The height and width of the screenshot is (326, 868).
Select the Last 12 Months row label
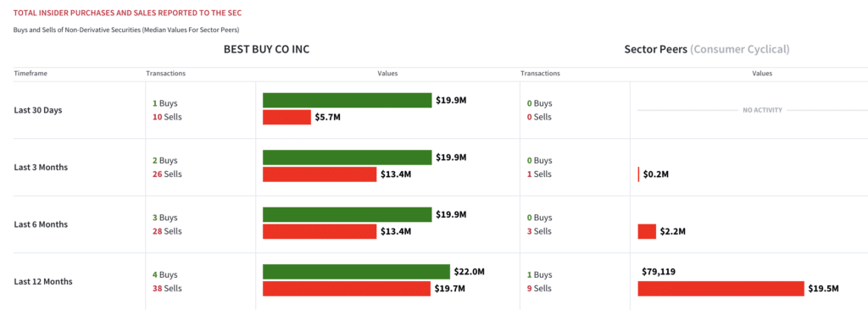click(42, 281)
